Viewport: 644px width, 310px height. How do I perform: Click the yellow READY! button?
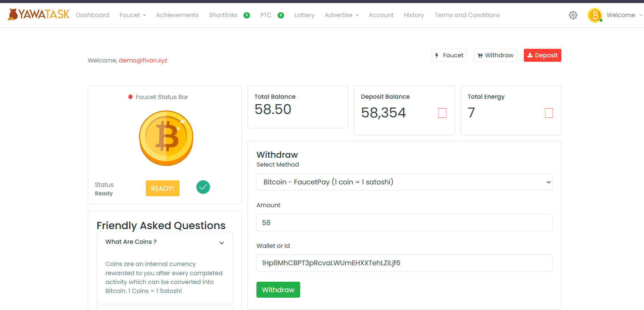pyautogui.click(x=163, y=188)
